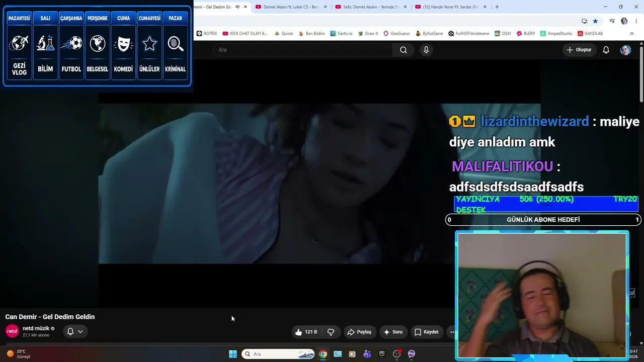Save the video with Kaydet
The image size is (644, 362).
pyautogui.click(x=427, y=332)
